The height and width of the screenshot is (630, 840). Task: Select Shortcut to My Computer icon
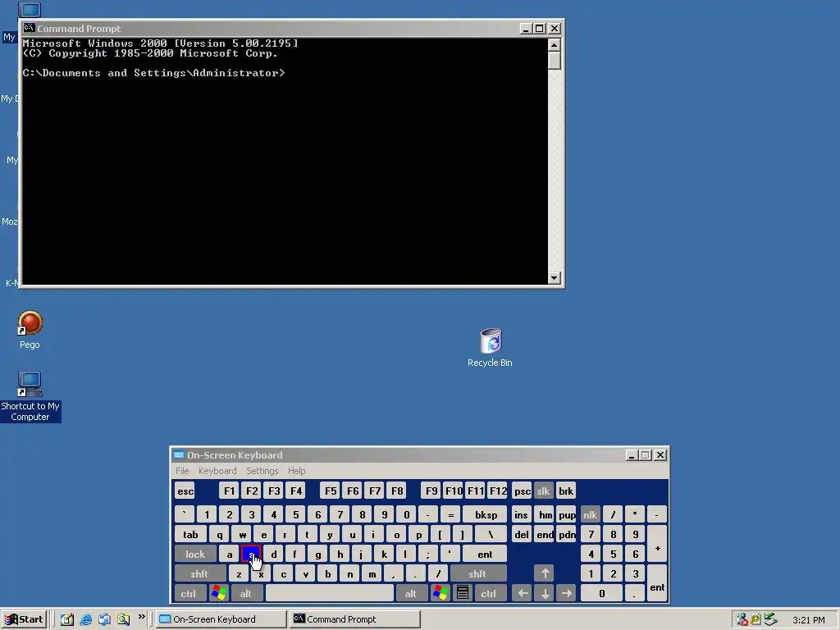30,396
